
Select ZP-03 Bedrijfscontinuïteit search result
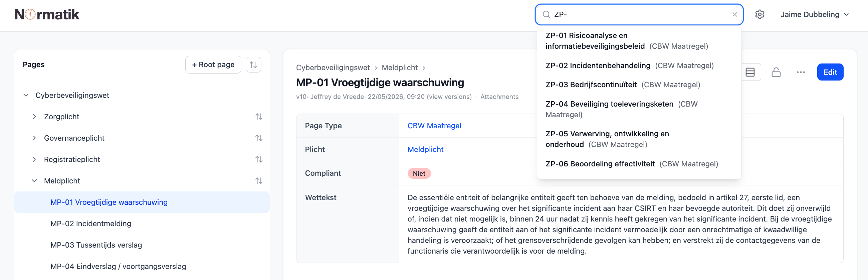[639, 85]
